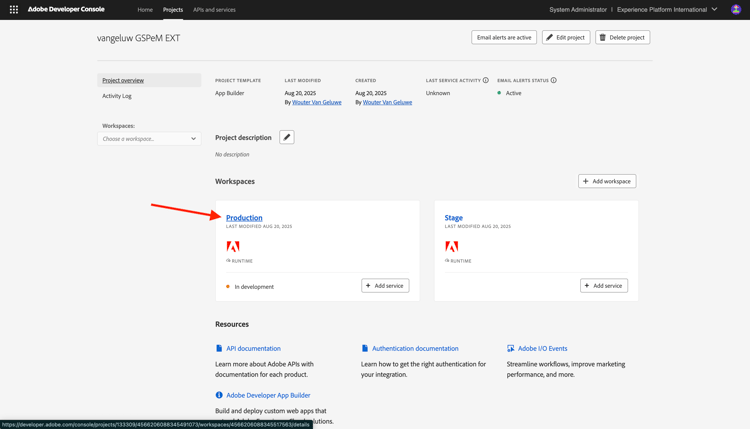Add service to the Stage workspace
This screenshot has height=429, width=750.
pyautogui.click(x=604, y=286)
